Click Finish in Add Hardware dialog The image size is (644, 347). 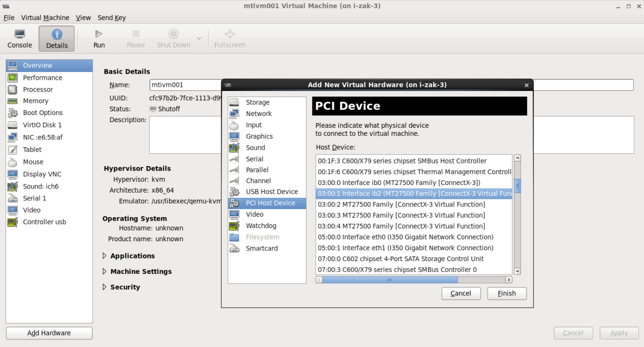pos(507,293)
